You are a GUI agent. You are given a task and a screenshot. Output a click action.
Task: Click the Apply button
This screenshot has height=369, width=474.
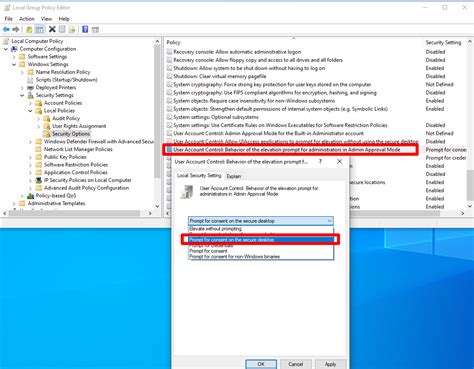tap(330, 364)
